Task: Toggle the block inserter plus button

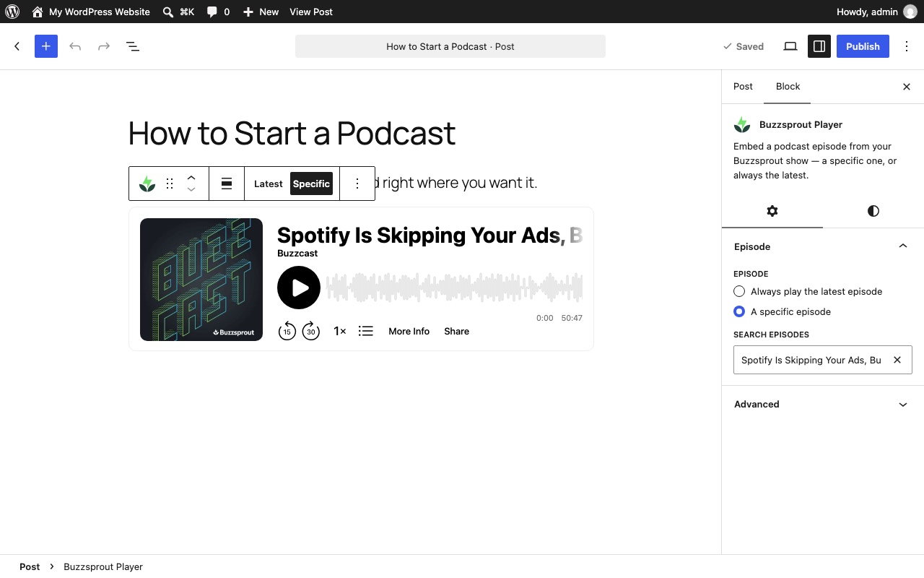Action: click(46, 46)
